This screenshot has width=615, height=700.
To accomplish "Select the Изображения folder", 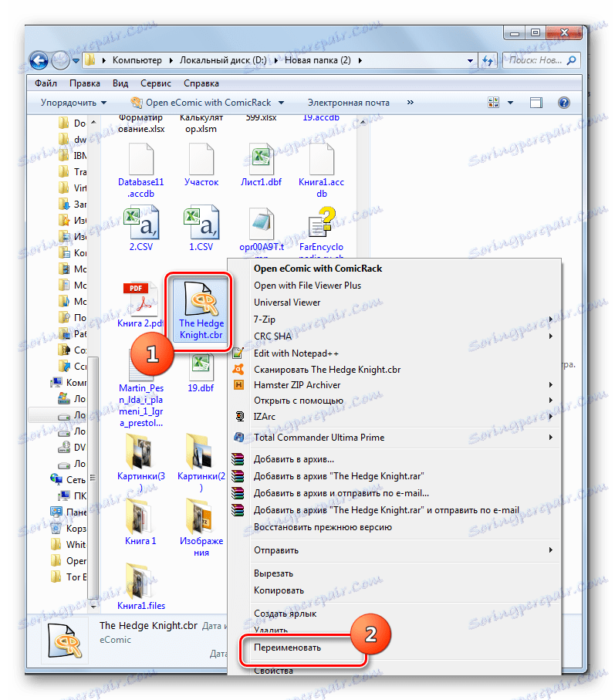I will tap(201, 528).
